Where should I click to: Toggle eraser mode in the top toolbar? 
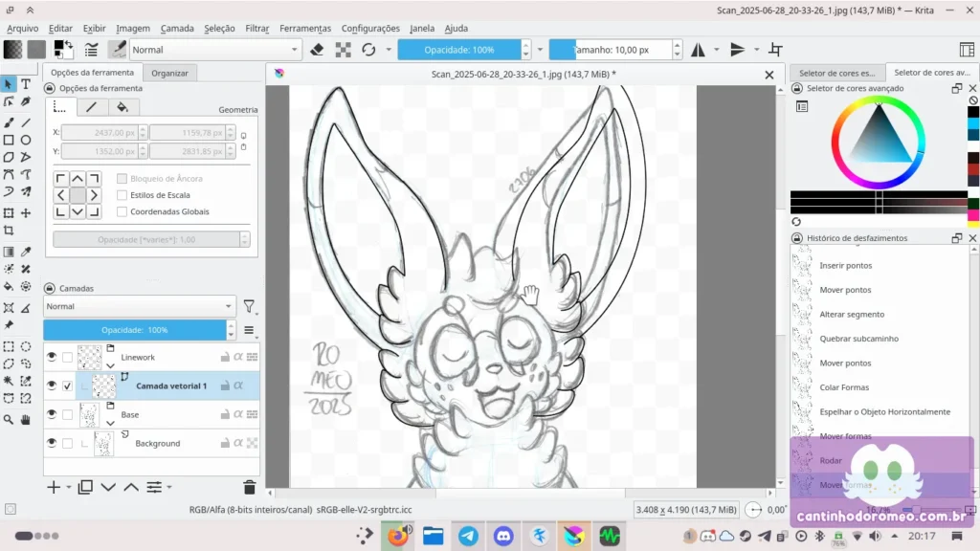pos(317,50)
